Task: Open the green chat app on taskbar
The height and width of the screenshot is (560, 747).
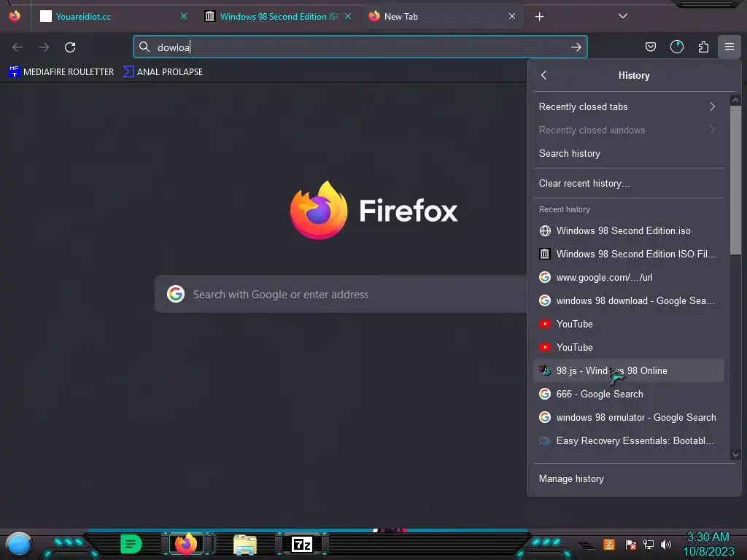Action: click(131, 544)
